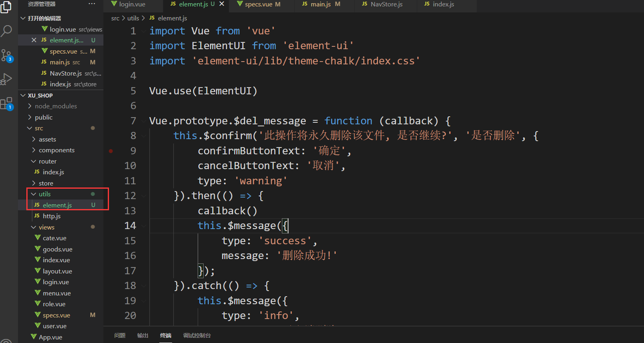
Task: Select the 调试控制台 debug console tab
Action: coord(197,335)
